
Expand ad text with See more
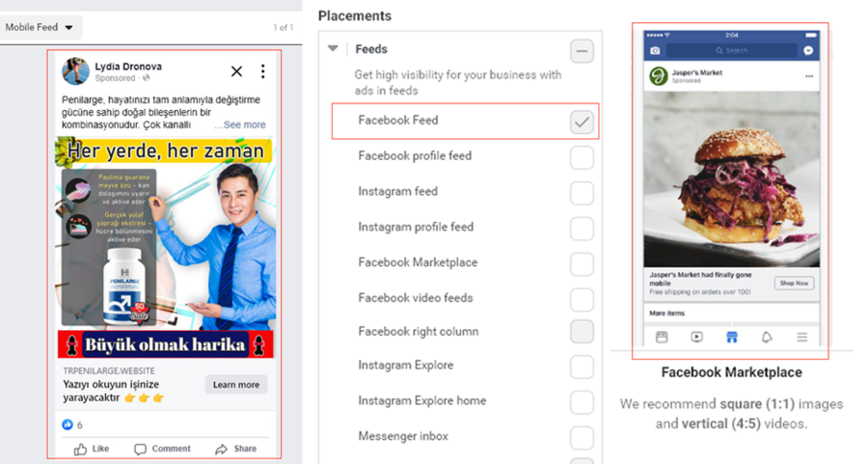(244, 124)
